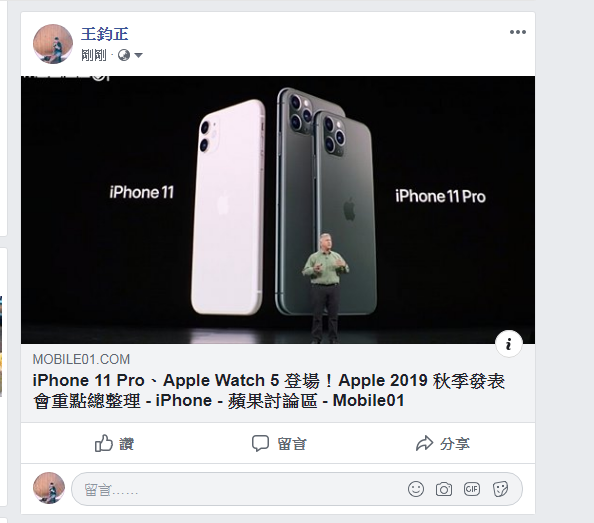
Task: Expand the audience selector dropdown arrow
Action: pyautogui.click(x=138, y=56)
